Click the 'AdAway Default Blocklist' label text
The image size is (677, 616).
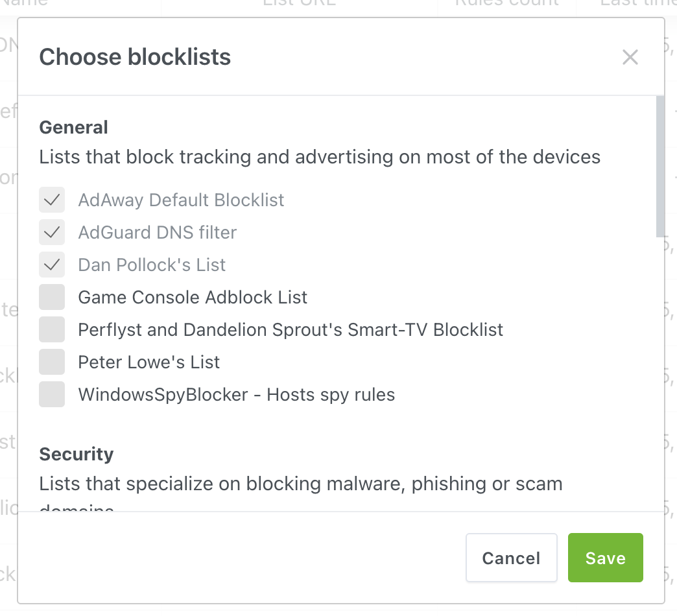click(x=181, y=200)
